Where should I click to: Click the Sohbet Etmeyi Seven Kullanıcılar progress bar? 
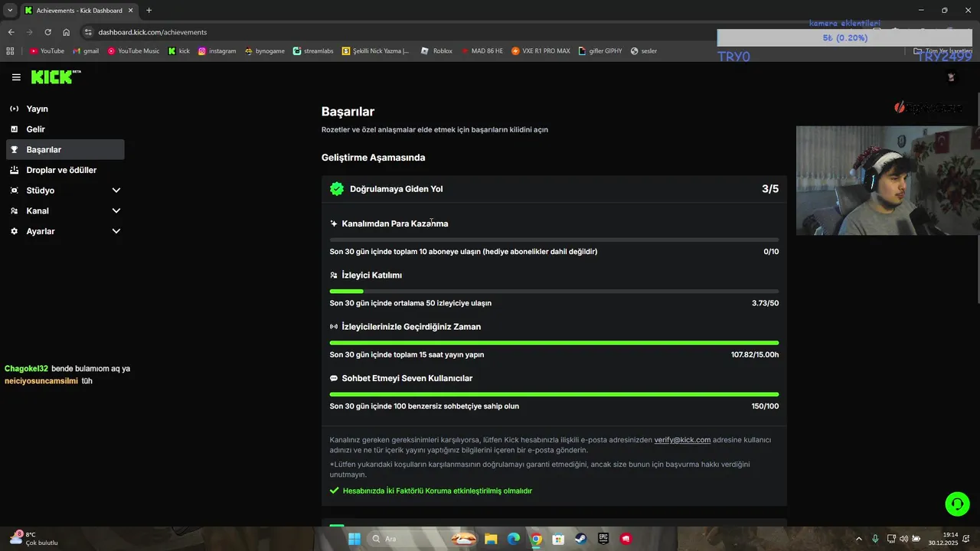554,394
